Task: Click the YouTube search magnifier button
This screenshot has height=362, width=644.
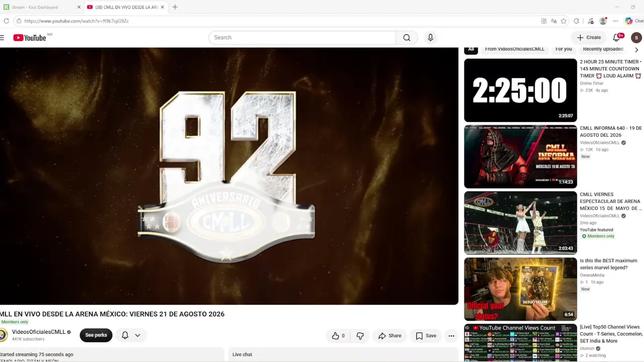Action: point(407,38)
